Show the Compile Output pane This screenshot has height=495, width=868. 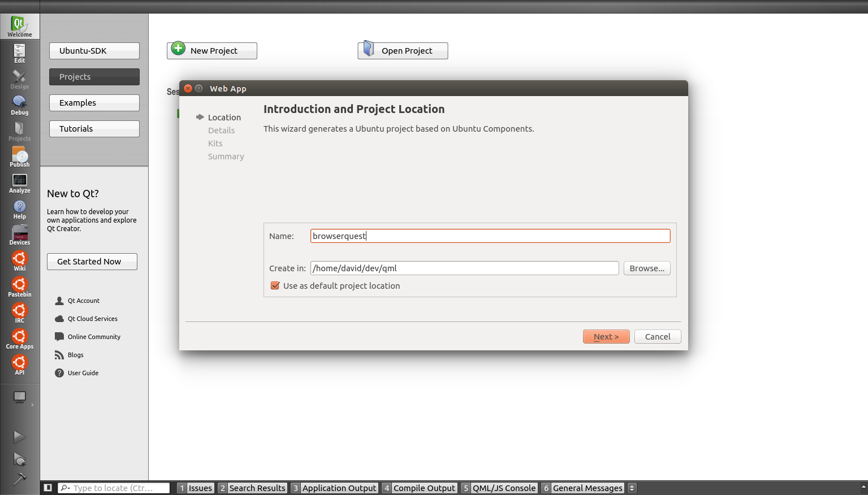tap(419, 488)
